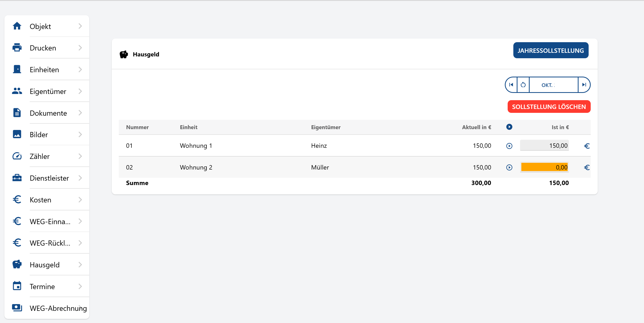644x323 pixels.
Task: Expand the Kosten chevron
Action: pyautogui.click(x=80, y=200)
